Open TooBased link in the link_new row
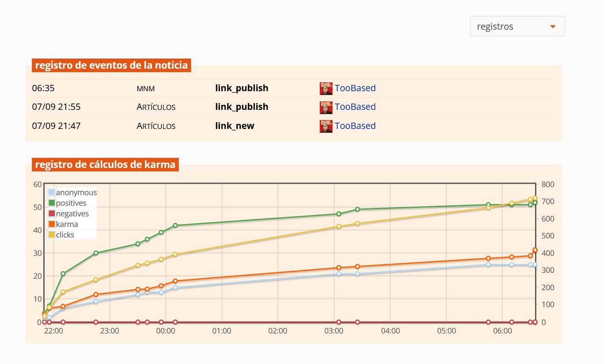The image size is (603, 364). point(355,126)
